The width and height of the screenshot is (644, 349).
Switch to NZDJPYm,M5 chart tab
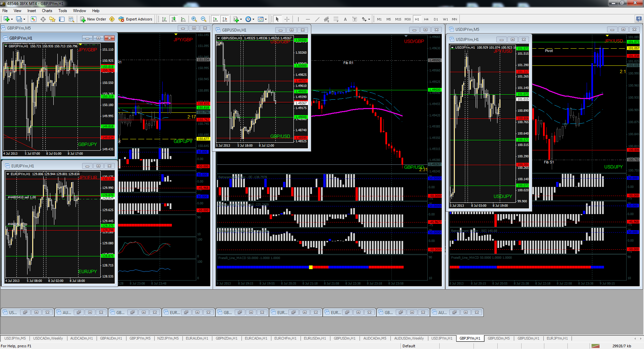click(x=168, y=338)
